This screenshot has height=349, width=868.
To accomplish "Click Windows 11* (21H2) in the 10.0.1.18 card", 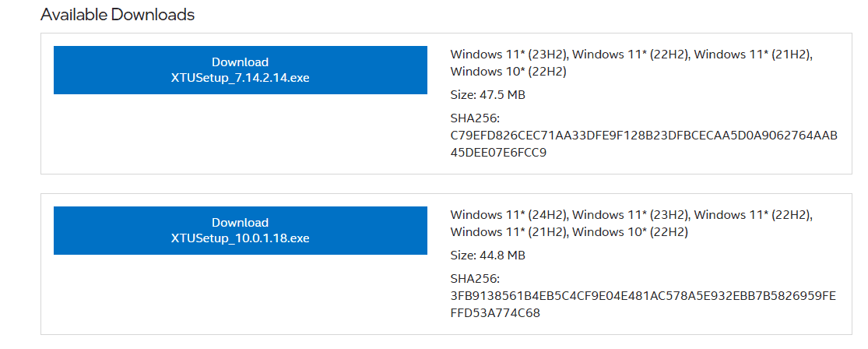I will 508,233.
